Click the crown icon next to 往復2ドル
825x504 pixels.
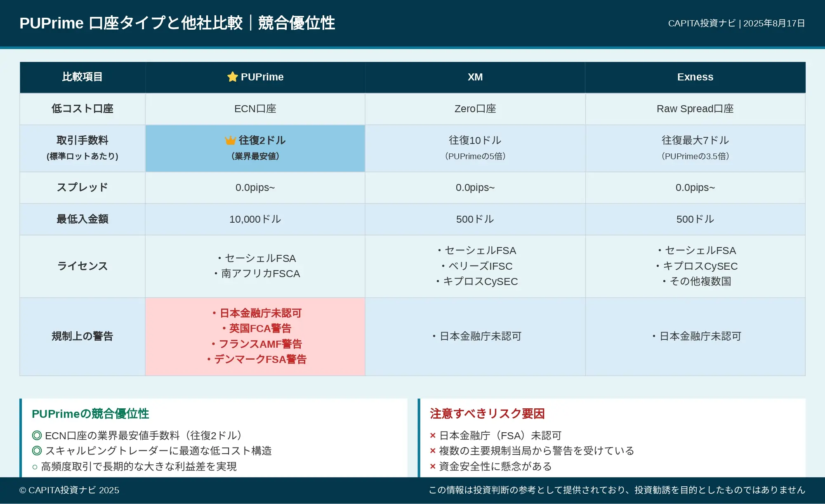click(230, 141)
